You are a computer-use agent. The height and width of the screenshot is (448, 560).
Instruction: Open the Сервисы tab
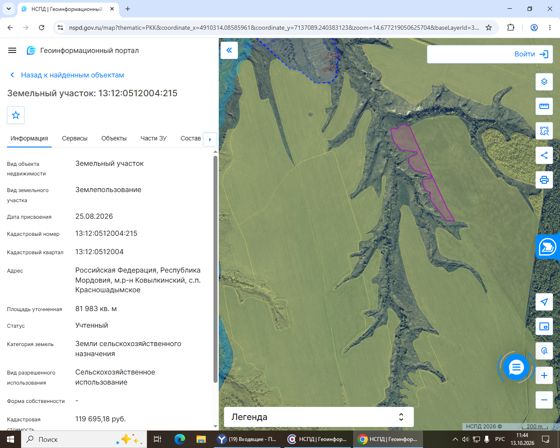pos(75,139)
